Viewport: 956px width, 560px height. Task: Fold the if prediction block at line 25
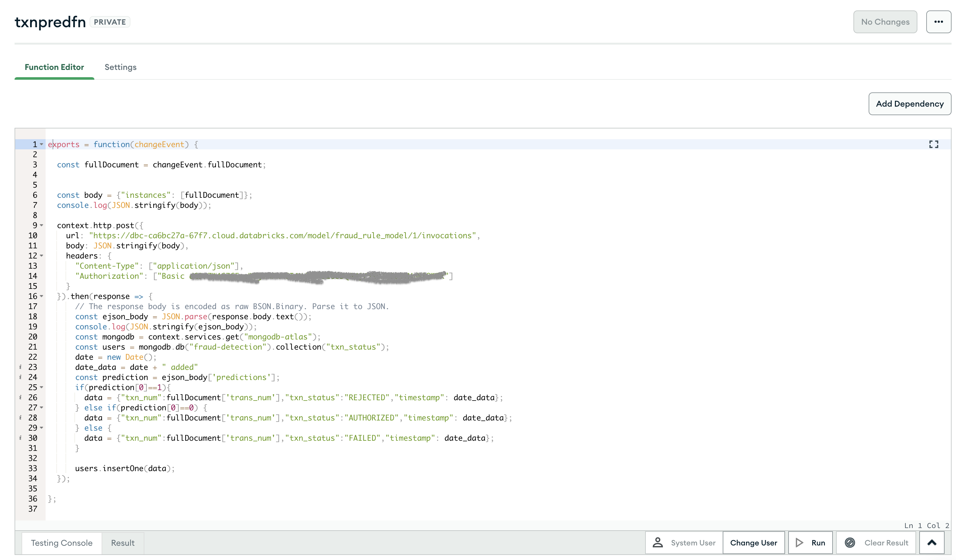pos(42,388)
